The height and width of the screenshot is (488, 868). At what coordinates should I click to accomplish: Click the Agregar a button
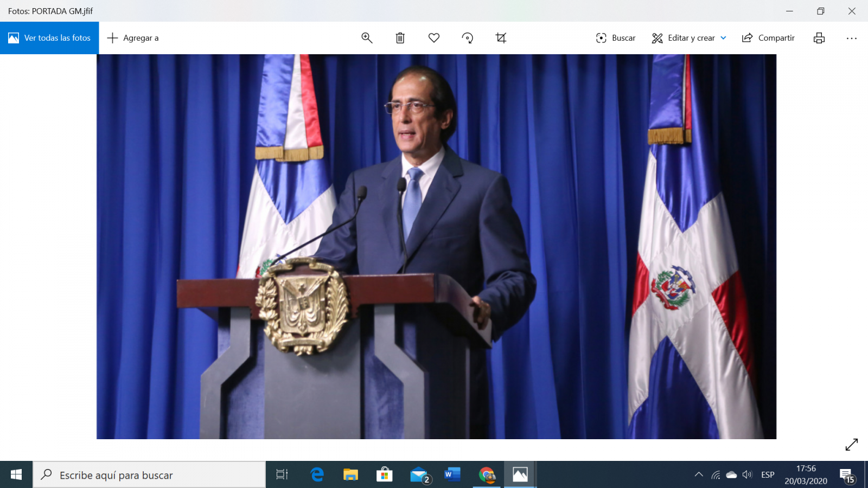pyautogui.click(x=133, y=38)
